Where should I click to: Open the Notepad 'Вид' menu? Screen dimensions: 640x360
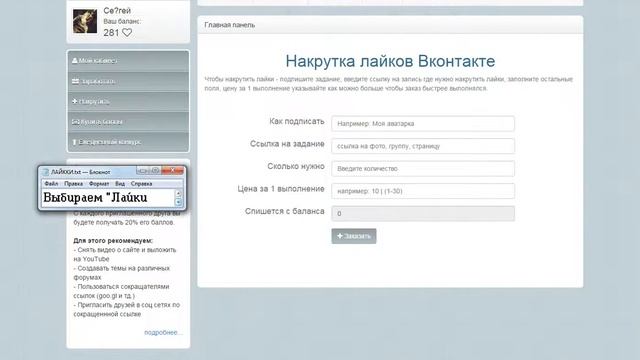[120, 184]
